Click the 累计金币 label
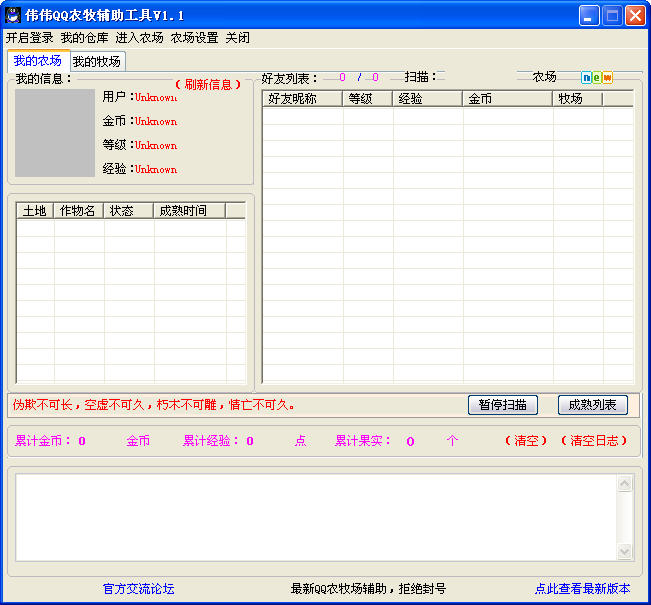This screenshot has height=605, width=651. click(43, 441)
